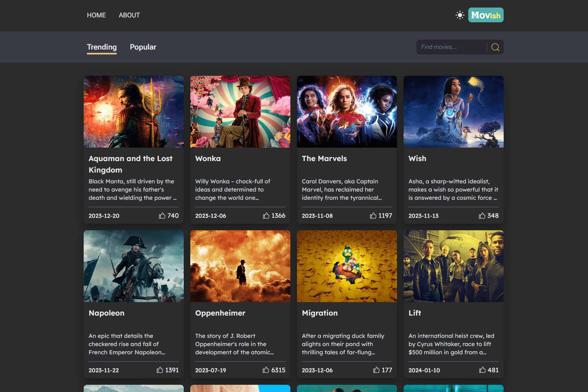Click the Asha sharp-witted idealist description
The height and width of the screenshot is (392, 588).
453,190
